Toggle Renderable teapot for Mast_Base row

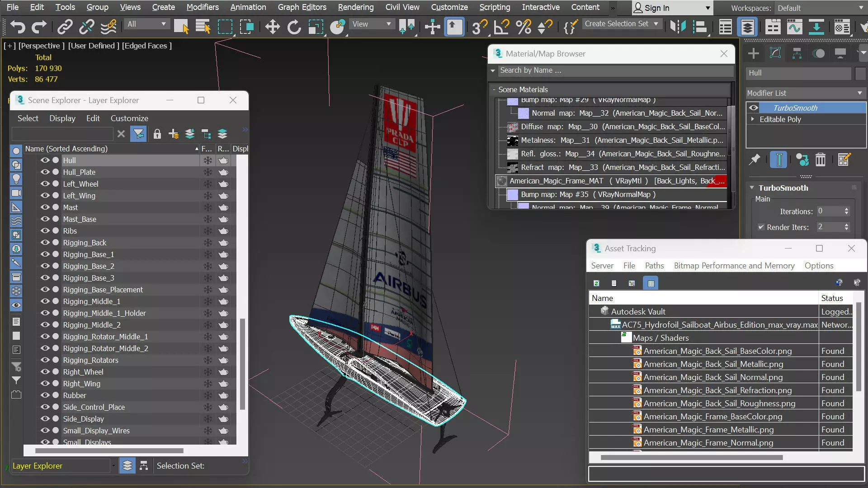pyautogui.click(x=223, y=219)
